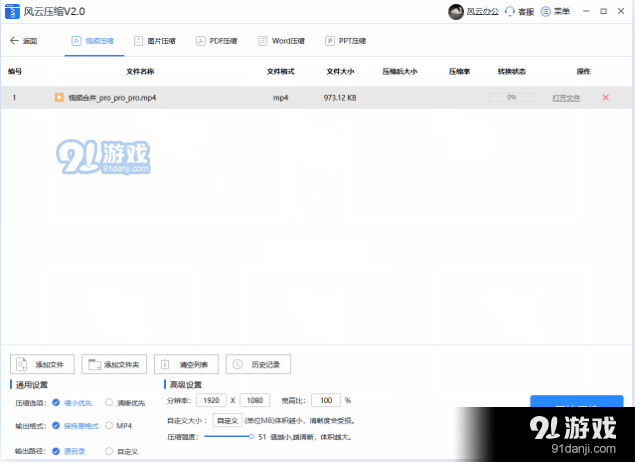Select 自定义 output path radio

110,452
